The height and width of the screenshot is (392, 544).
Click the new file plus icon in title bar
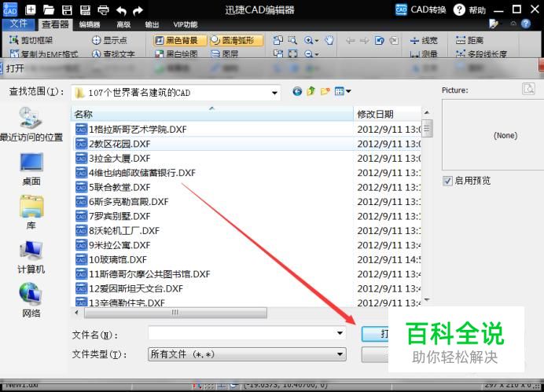coord(31,9)
